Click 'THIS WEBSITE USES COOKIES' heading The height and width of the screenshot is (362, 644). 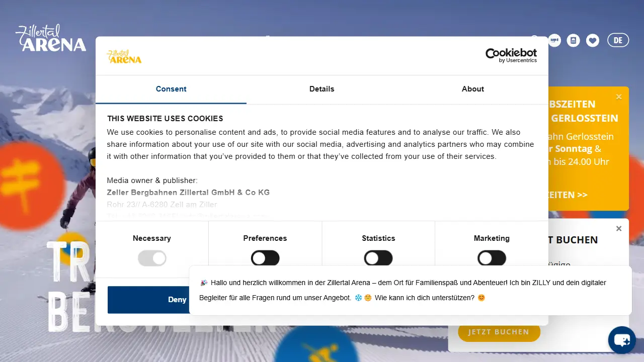tap(165, 119)
